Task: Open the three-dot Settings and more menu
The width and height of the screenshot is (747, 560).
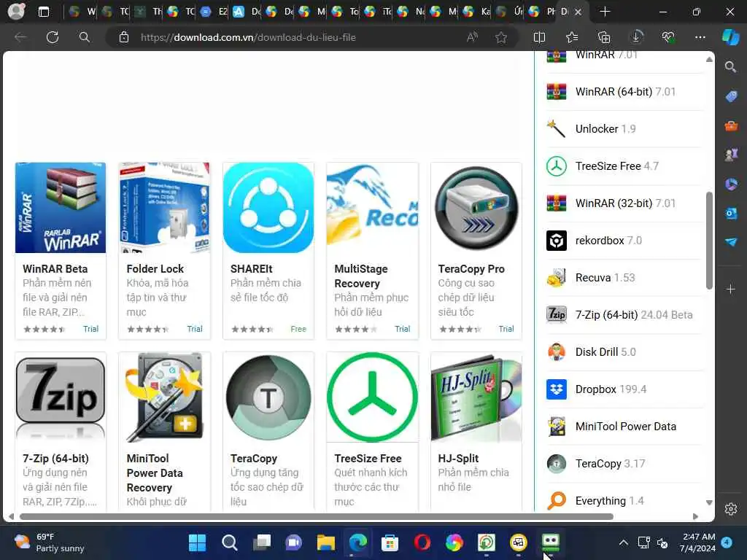Action: point(700,37)
